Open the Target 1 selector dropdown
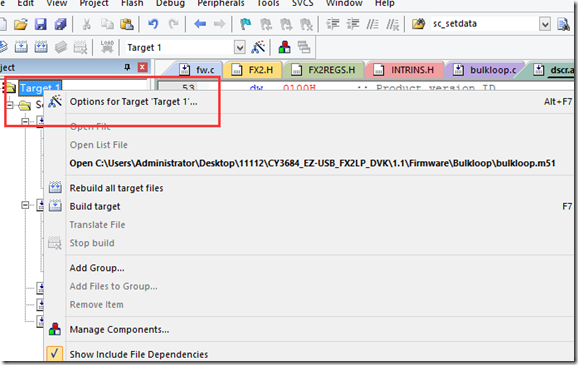The width and height of the screenshot is (578, 365). coord(240,48)
